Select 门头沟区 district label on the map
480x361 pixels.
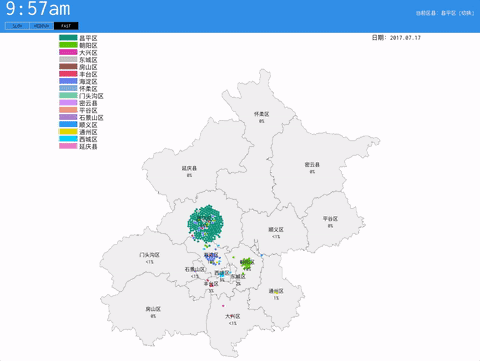tap(149, 255)
